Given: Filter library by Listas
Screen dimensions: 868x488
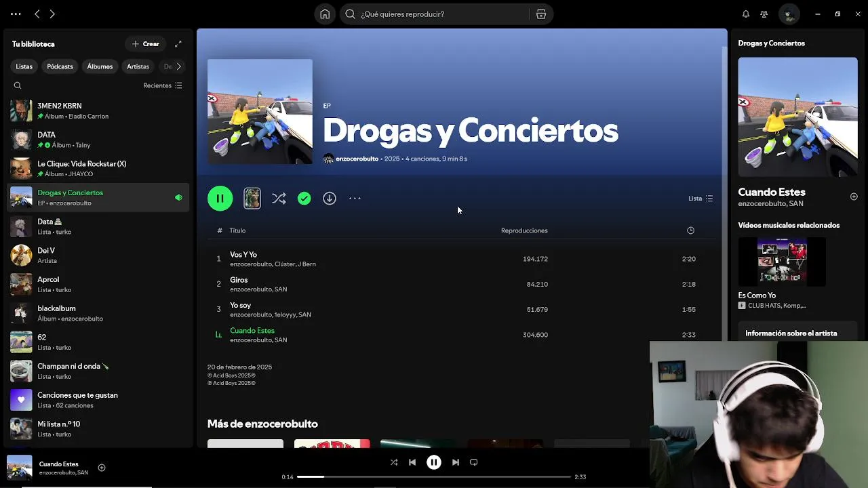Looking at the screenshot, I should click(24, 66).
